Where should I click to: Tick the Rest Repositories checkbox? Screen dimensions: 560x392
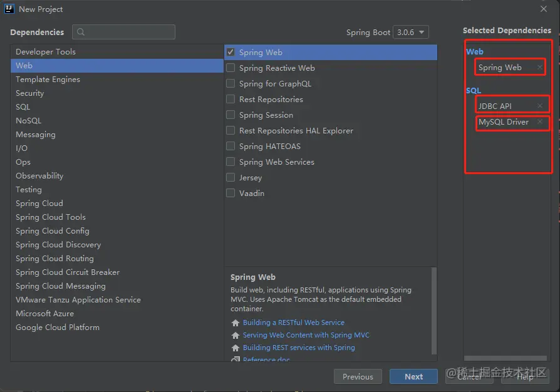click(x=231, y=99)
